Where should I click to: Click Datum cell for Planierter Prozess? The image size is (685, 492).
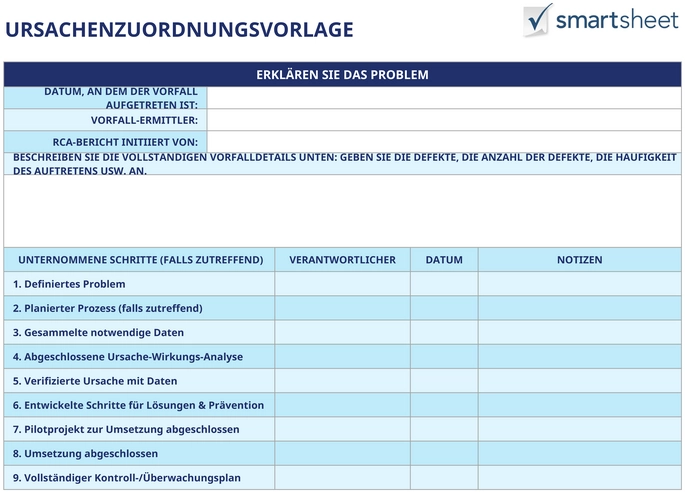(x=444, y=308)
